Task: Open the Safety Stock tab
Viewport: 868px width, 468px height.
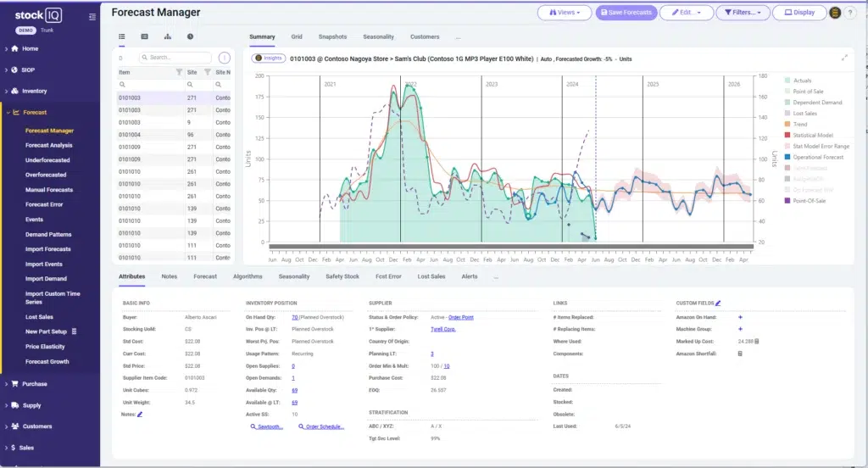Action: 342,276
